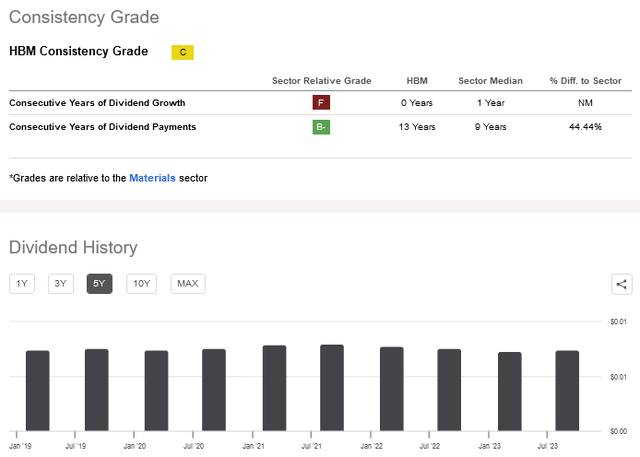Click the 13 Years value
Image resolution: width=640 pixels, height=457 pixels.
tap(417, 127)
